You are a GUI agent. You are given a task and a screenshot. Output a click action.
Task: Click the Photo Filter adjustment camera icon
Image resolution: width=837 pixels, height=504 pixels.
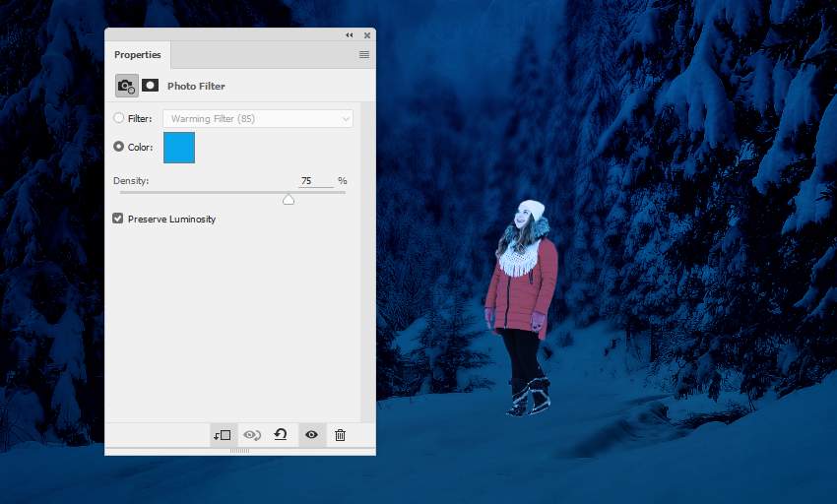[126, 86]
